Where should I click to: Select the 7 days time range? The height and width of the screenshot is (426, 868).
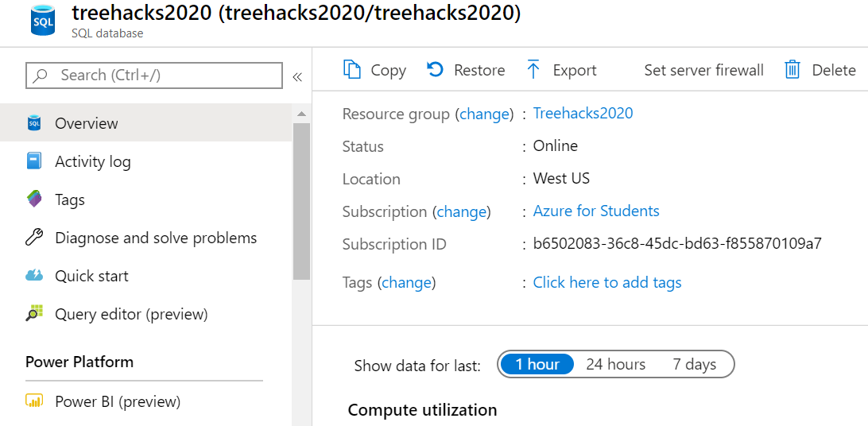click(694, 364)
